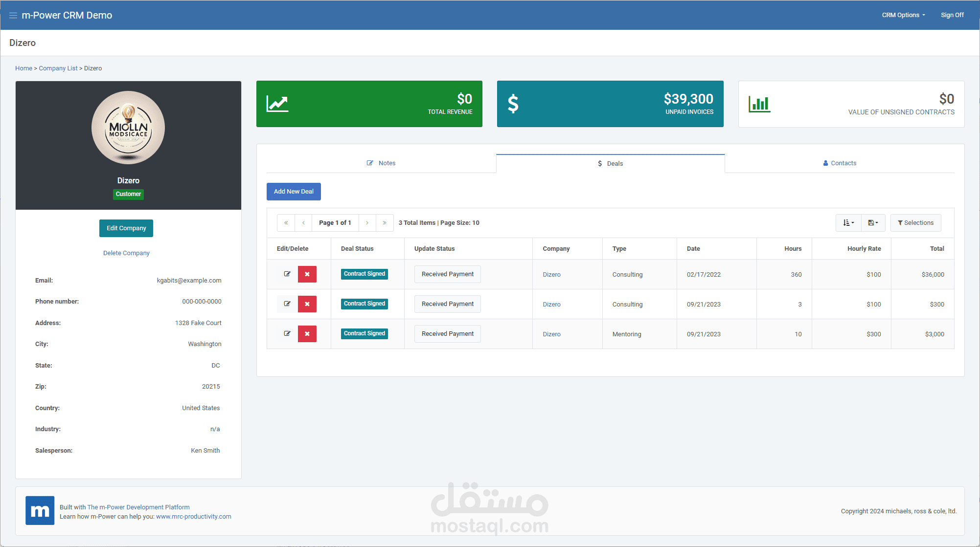Go to first page double-arrow icon
This screenshot has height=547, width=980.
pos(286,223)
